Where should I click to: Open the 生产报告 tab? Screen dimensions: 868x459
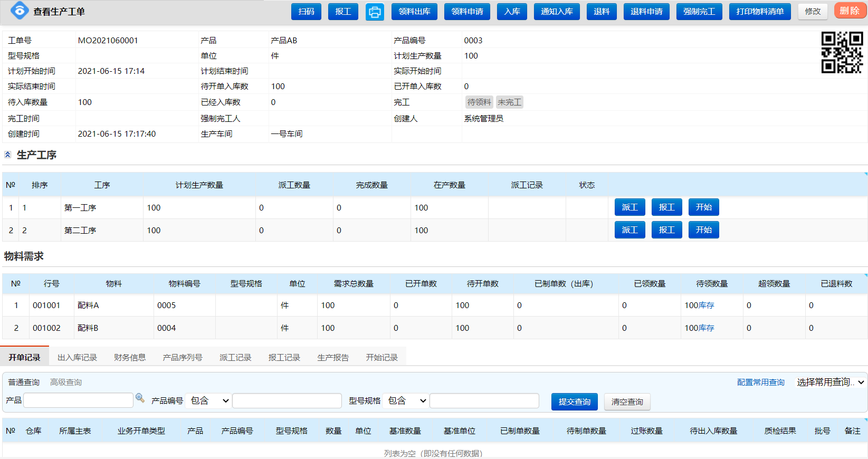pos(333,357)
